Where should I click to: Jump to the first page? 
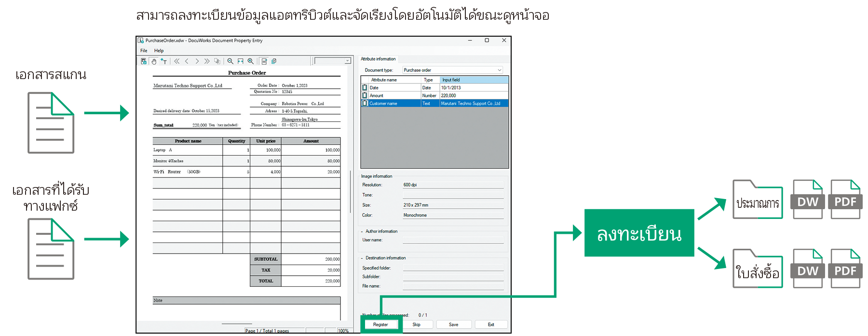click(176, 61)
